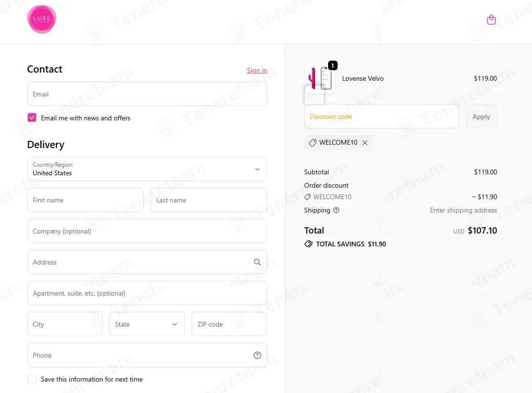
Task: Follow the Sign in link
Action: [x=257, y=70]
